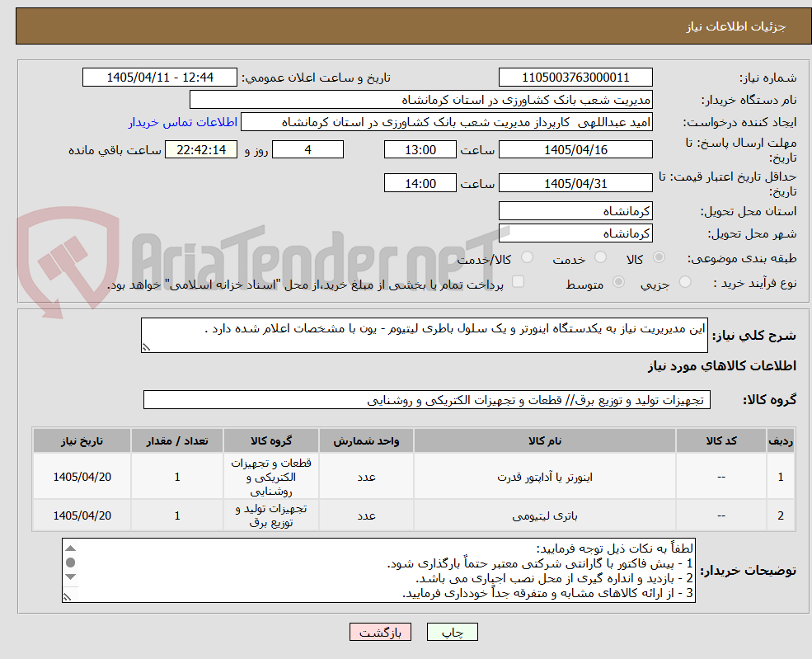
Task: Click the عدد unit cell in row 2
Action: [x=366, y=515]
